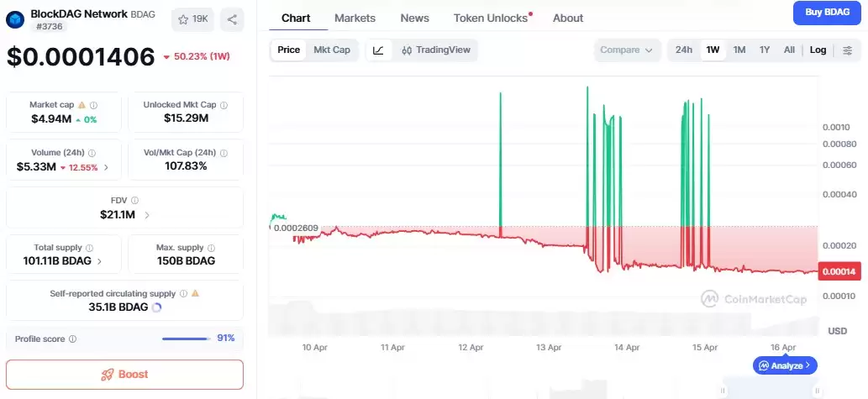Click the share icon next to watchlist
Screen dimensions: 868x399
coord(232,20)
